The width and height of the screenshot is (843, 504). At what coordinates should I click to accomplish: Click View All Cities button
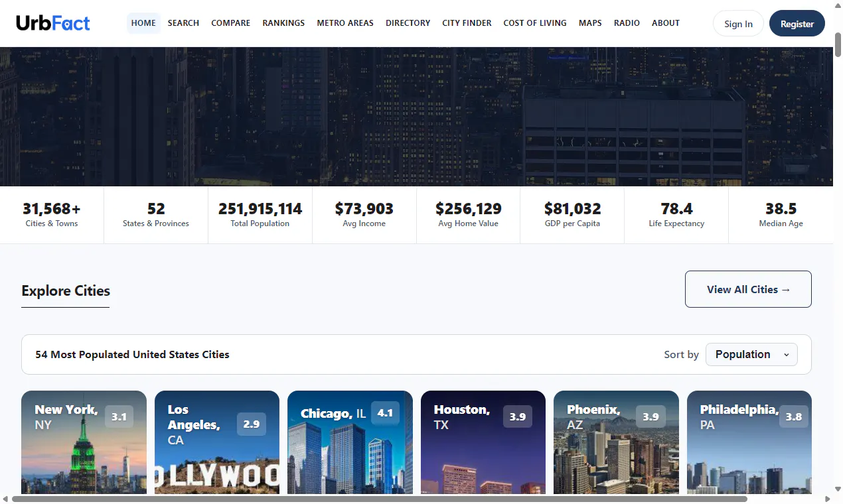coord(748,289)
